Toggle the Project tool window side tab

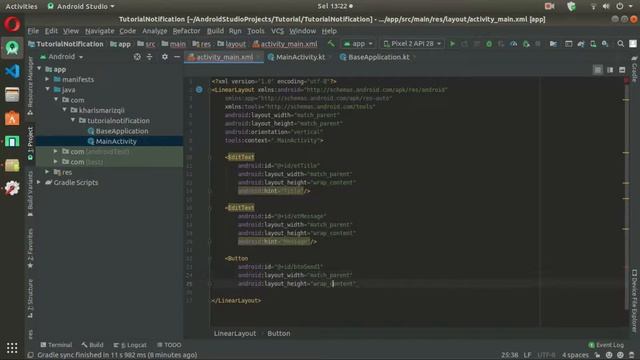point(30,143)
